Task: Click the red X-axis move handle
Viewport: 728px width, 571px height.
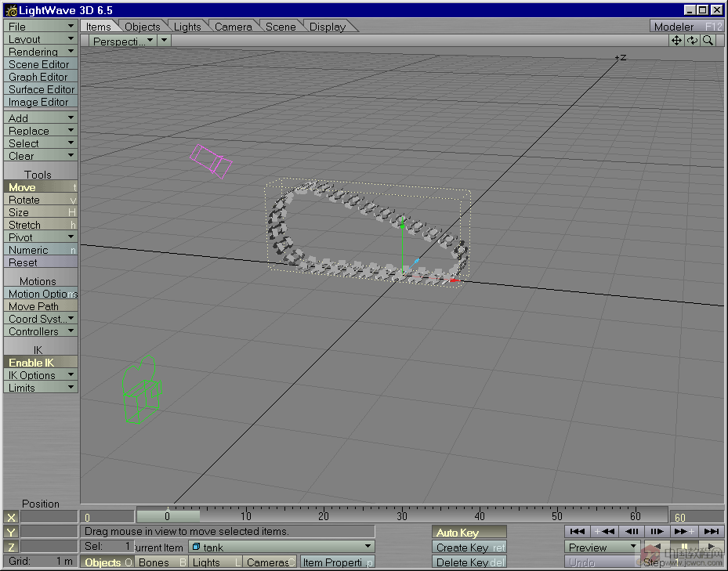Action: click(x=454, y=281)
